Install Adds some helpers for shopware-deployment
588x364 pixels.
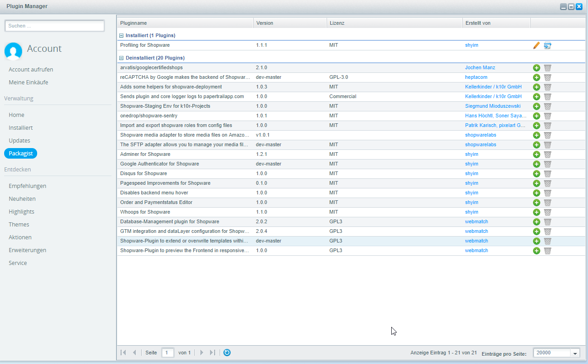(x=537, y=87)
